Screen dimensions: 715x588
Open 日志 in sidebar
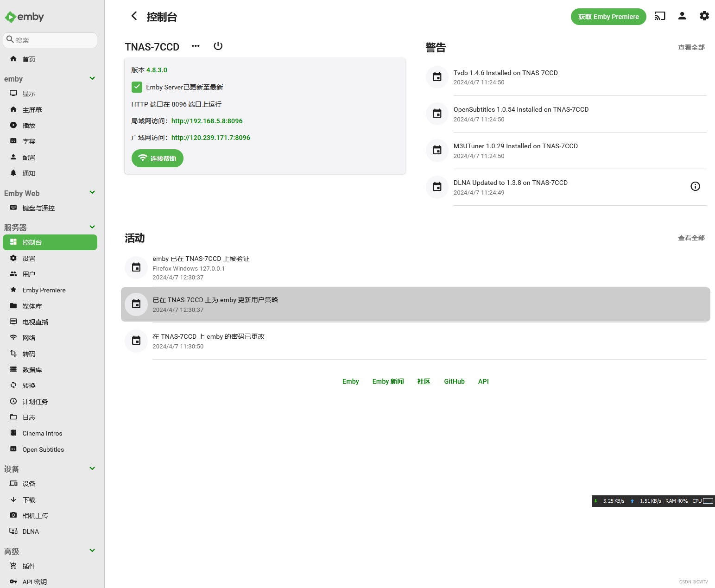[50, 417]
